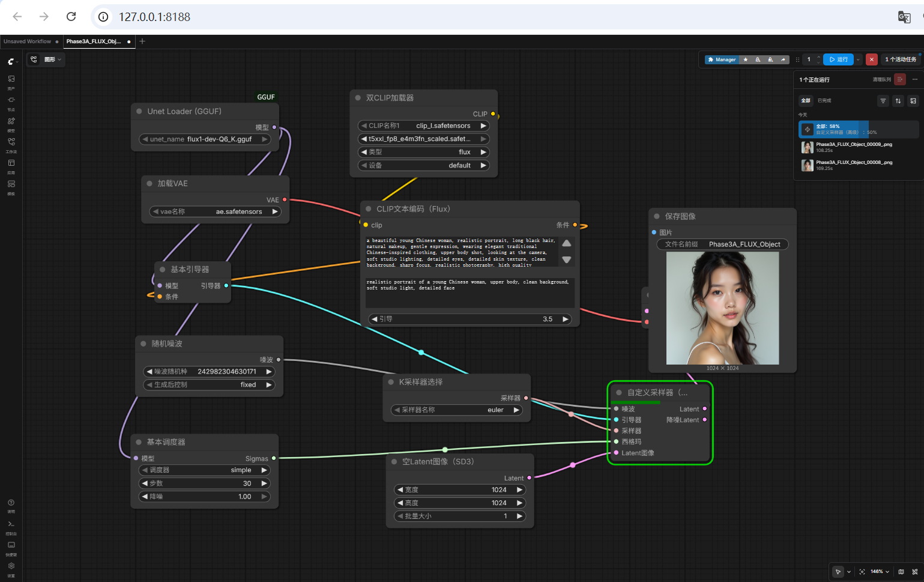Collapse the 空Latent图像 (SD3) node dot
The height and width of the screenshot is (582, 924).
click(394, 462)
